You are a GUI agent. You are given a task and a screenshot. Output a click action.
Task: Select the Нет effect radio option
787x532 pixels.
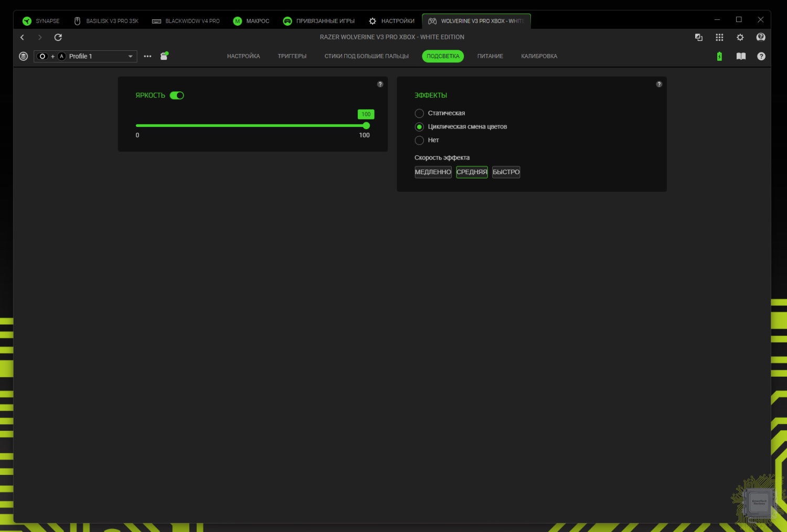pyautogui.click(x=419, y=140)
